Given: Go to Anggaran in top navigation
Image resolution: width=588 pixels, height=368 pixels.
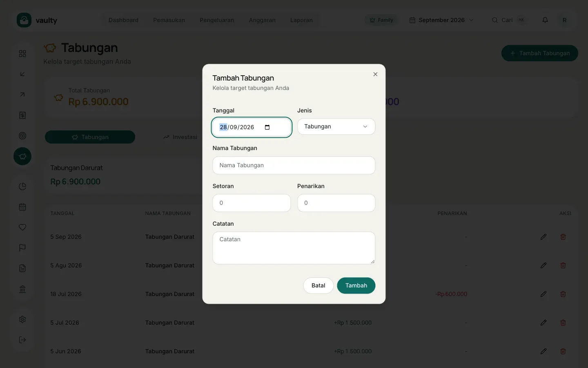Looking at the screenshot, I should (x=262, y=20).
